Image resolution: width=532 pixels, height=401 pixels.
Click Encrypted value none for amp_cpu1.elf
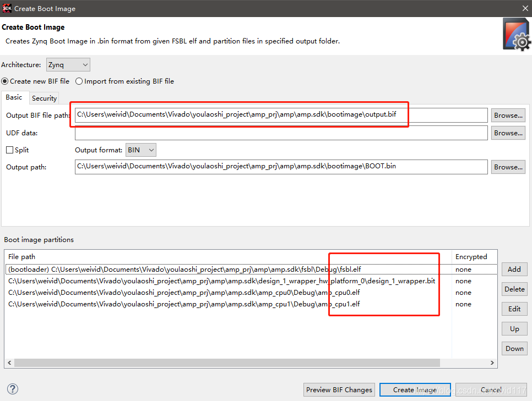pyautogui.click(x=464, y=304)
